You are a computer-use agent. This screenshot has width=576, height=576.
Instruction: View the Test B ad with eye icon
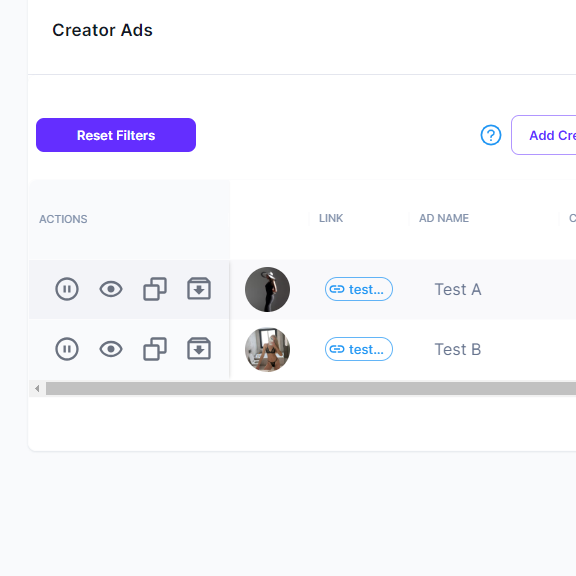pyautogui.click(x=111, y=349)
